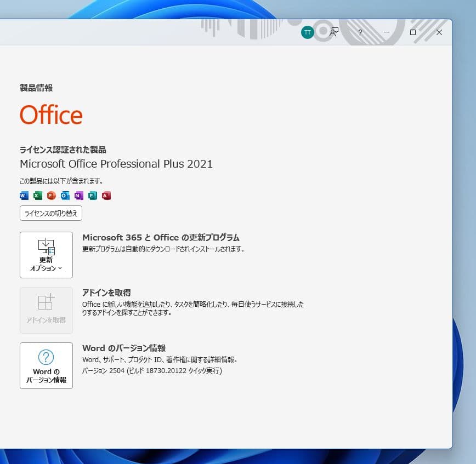This screenshot has height=464, width=476.
Task: Select the Word app icon
Action: (x=24, y=196)
